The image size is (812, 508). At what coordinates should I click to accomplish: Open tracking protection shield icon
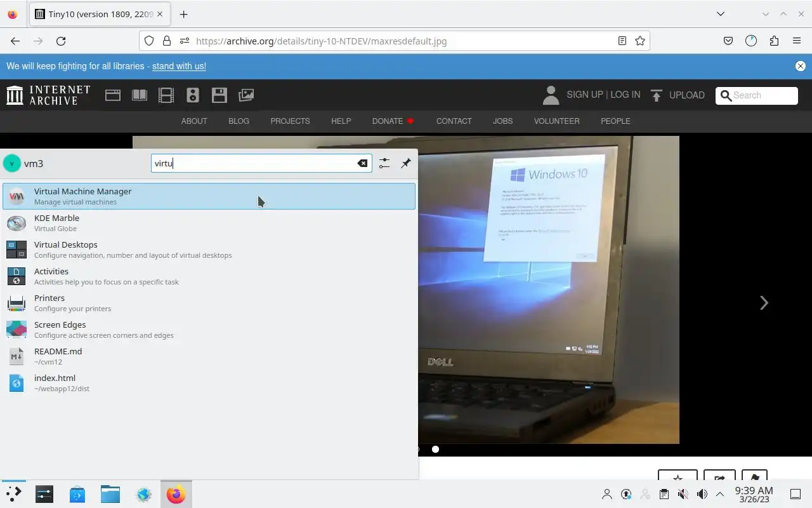pyautogui.click(x=149, y=41)
